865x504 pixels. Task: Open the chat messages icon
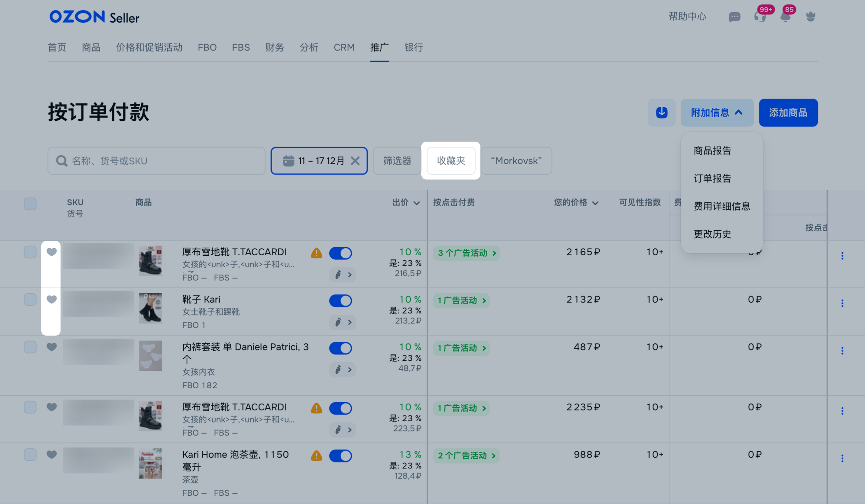pyautogui.click(x=734, y=17)
